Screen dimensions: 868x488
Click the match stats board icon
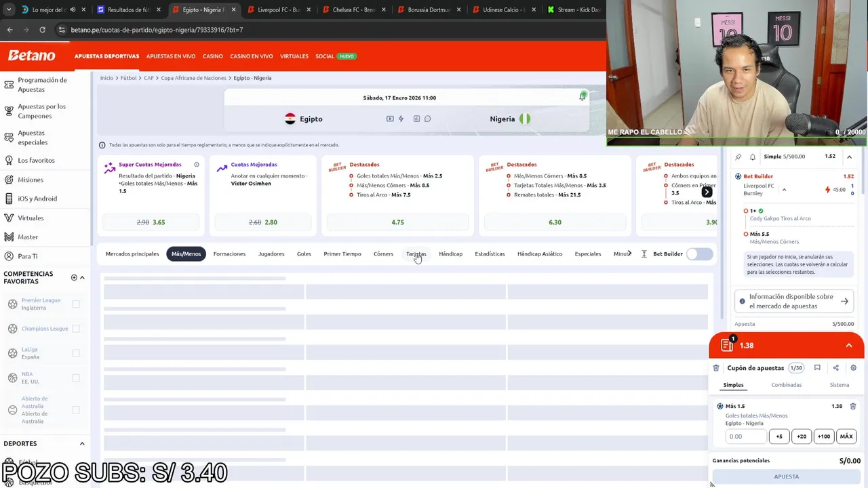pyautogui.click(x=416, y=119)
